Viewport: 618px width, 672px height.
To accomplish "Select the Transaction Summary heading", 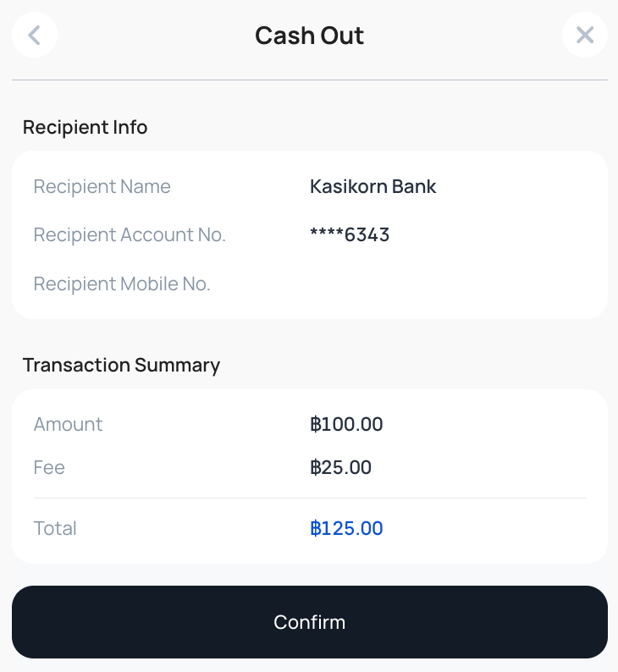I will (121, 365).
